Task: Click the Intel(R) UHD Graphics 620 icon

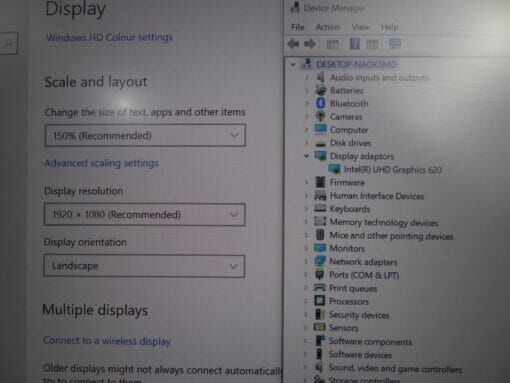Action: click(334, 169)
